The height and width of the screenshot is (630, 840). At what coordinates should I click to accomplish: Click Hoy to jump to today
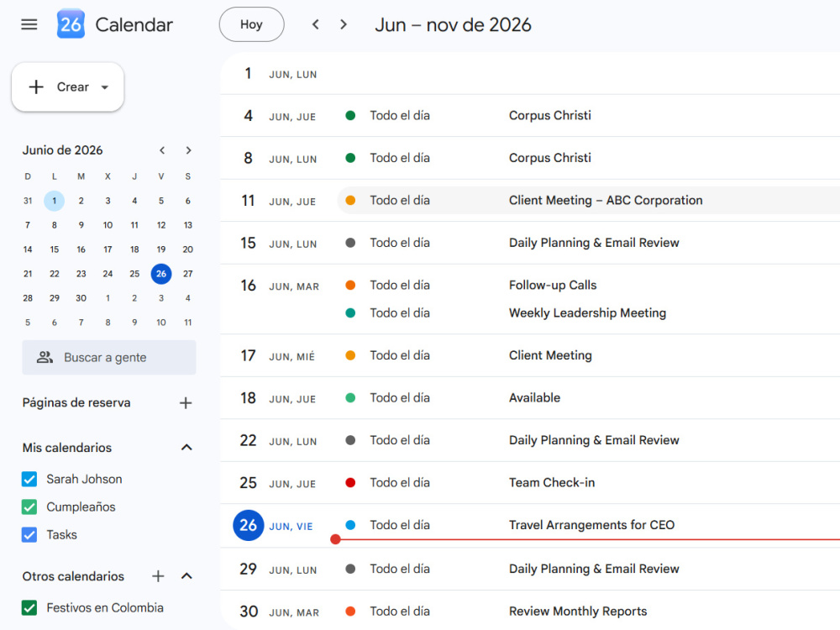251,24
